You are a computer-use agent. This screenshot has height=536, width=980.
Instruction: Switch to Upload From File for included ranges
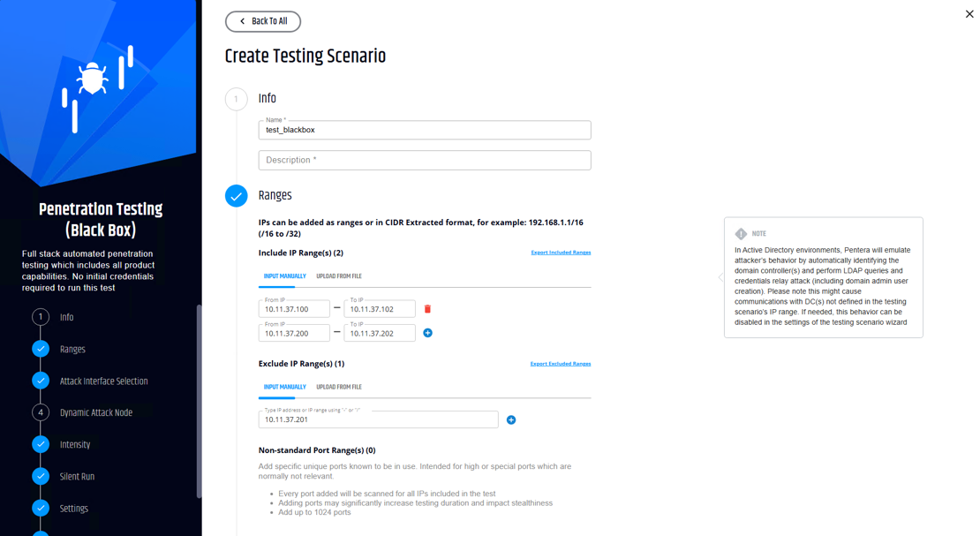(339, 276)
